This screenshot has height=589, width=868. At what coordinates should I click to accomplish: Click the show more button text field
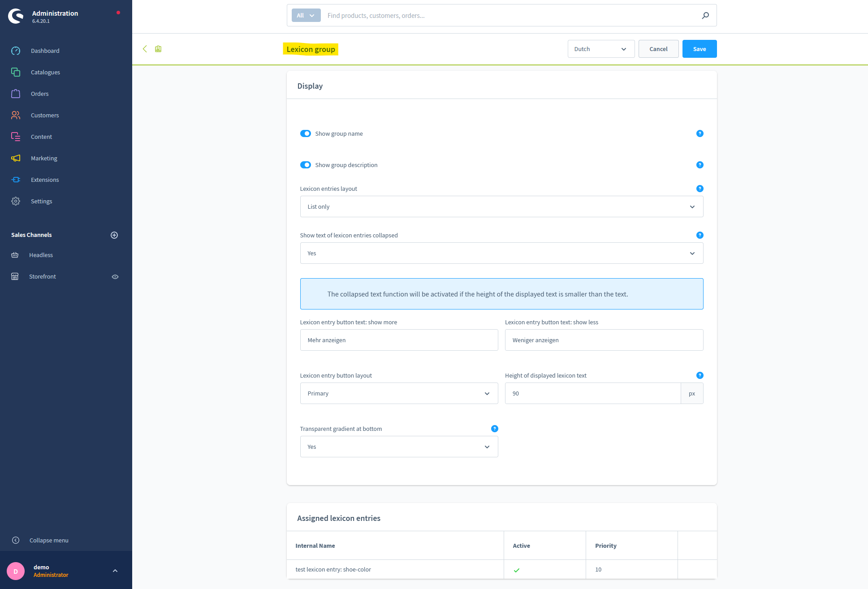pyautogui.click(x=399, y=340)
